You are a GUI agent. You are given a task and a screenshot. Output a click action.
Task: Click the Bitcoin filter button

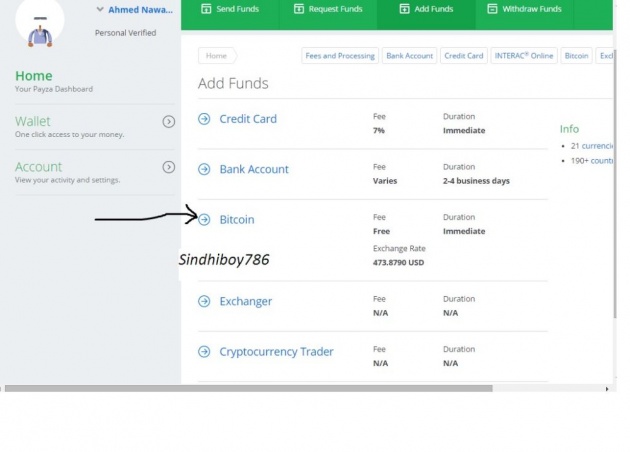click(x=576, y=56)
